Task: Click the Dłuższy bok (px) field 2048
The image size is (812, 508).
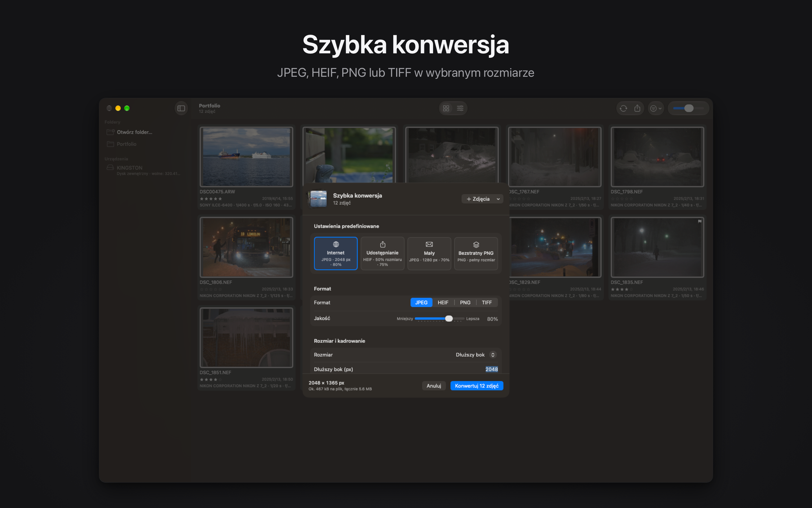Action: click(x=491, y=369)
